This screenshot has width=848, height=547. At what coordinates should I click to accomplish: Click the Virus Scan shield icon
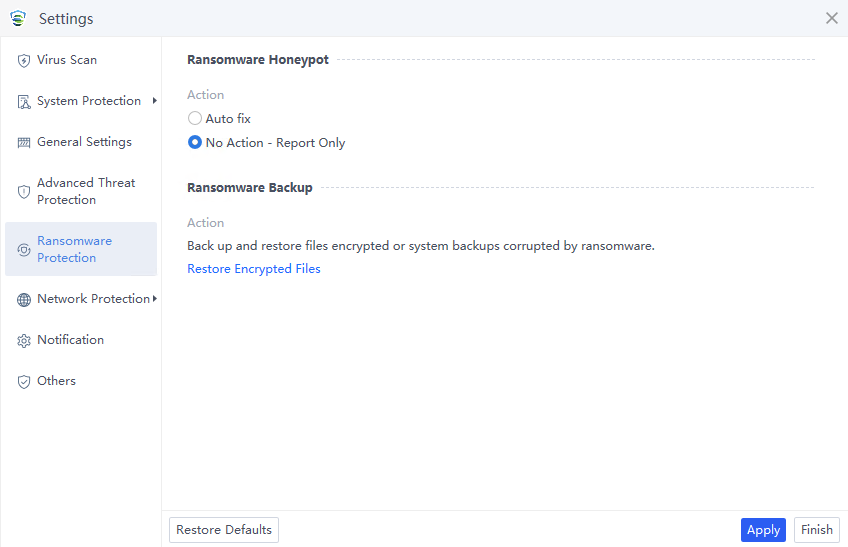(x=24, y=61)
